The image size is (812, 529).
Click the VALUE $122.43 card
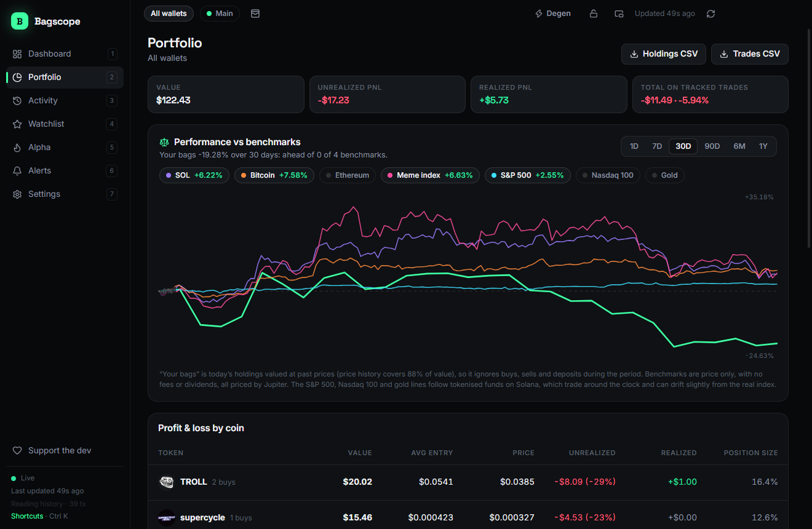226,95
